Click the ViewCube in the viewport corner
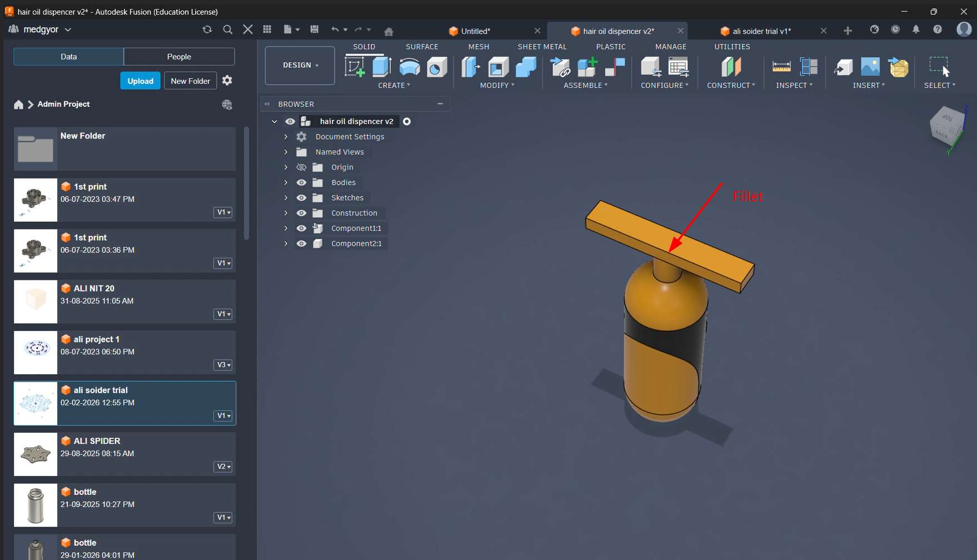The height and width of the screenshot is (560, 977). click(x=946, y=127)
